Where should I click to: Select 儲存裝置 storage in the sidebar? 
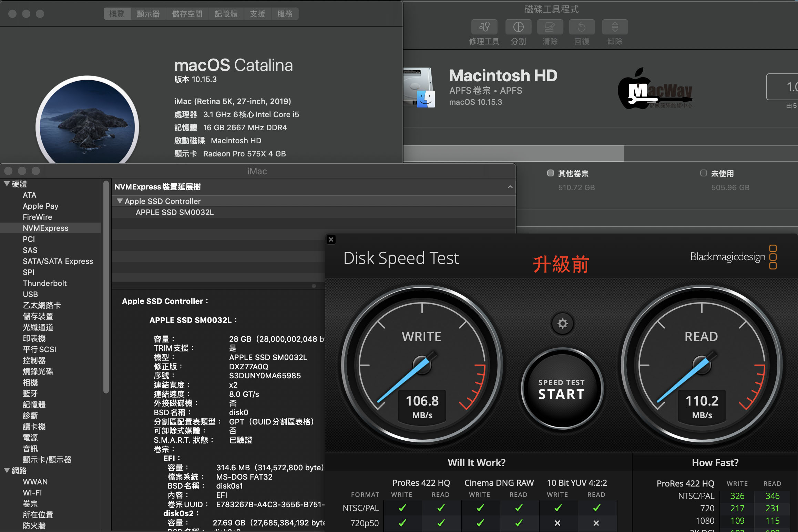tap(50, 316)
